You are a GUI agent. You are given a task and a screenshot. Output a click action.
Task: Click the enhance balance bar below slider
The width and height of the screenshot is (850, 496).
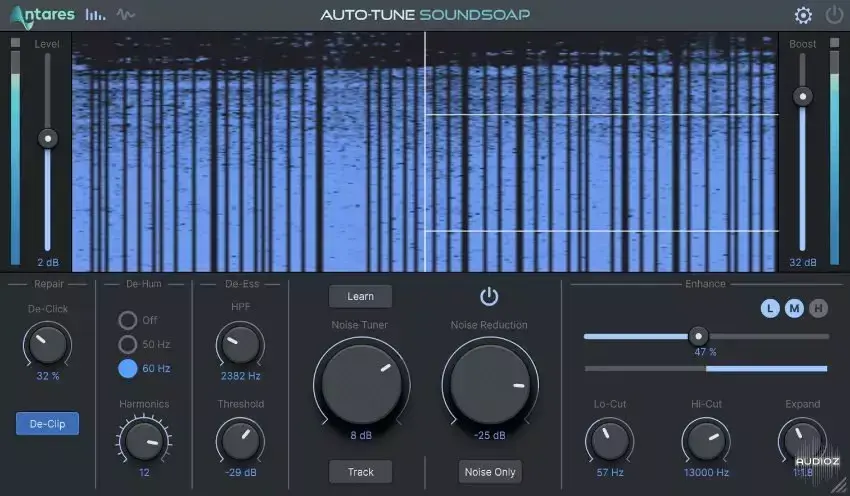(706, 369)
